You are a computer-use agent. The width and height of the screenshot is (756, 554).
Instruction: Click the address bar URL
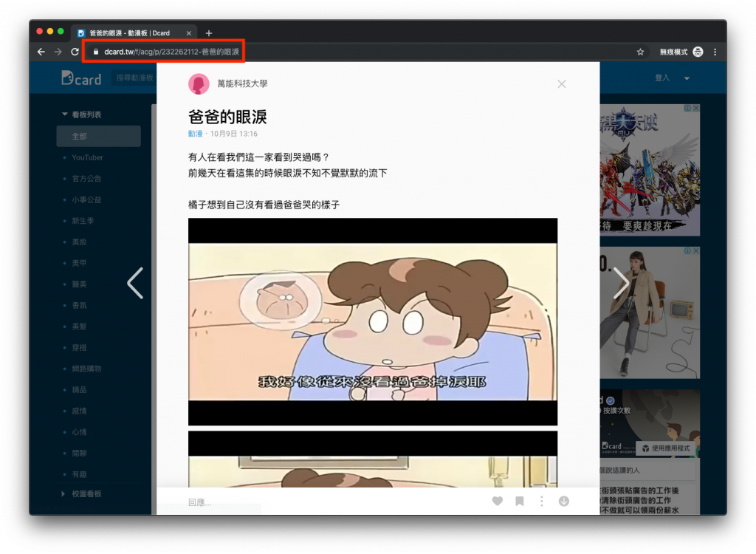(x=171, y=52)
